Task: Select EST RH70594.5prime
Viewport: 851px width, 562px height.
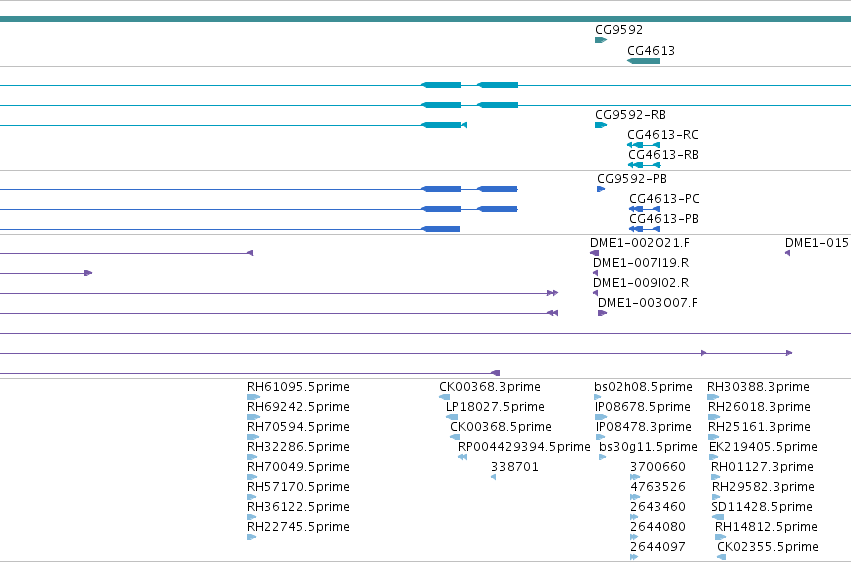Action: [253, 437]
